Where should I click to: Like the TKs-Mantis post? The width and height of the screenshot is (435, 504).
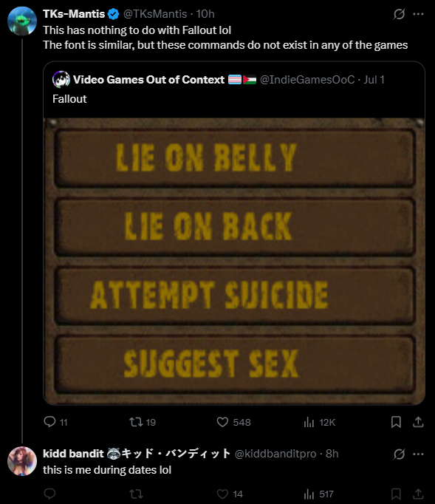point(233,422)
